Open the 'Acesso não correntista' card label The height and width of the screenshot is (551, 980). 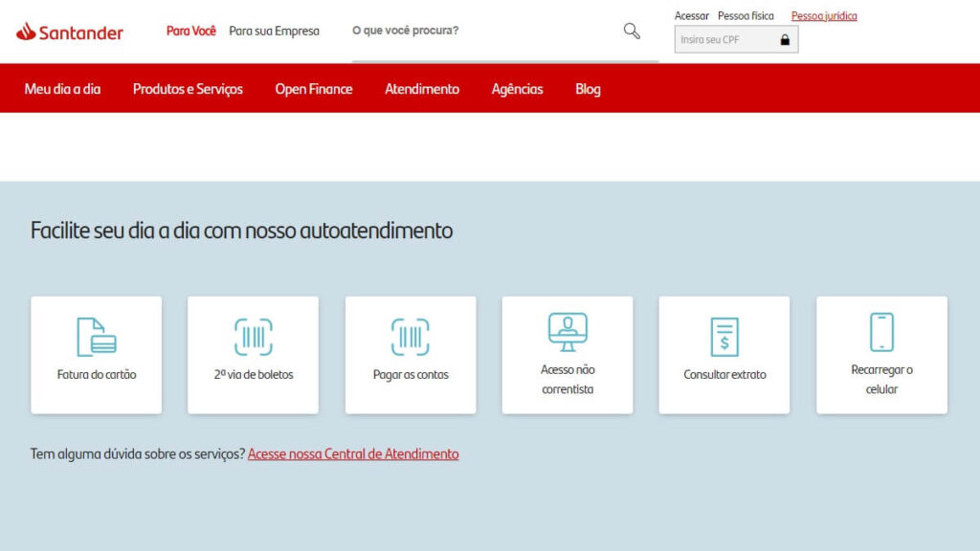(568, 379)
